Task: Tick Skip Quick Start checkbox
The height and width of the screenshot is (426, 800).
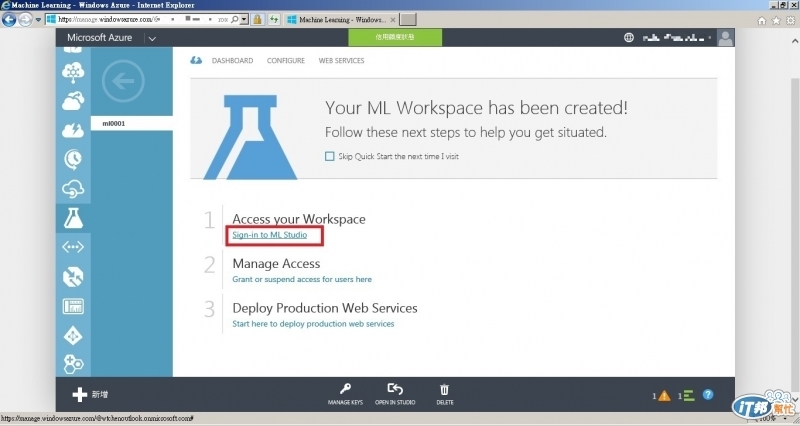Action: [x=330, y=156]
